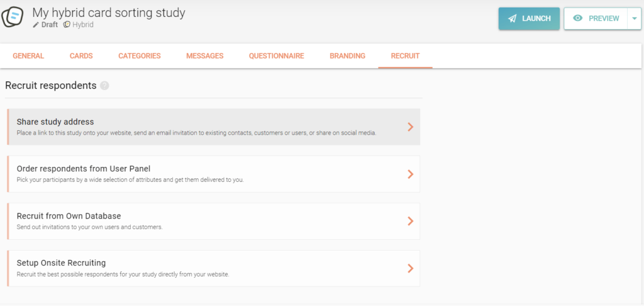Open the Questionnaire tab
The height and width of the screenshot is (306, 644).
[x=276, y=56]
